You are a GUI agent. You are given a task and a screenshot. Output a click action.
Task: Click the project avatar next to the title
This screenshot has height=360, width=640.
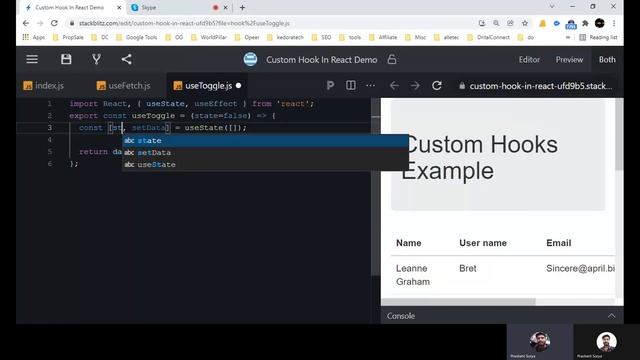[250, 60]
